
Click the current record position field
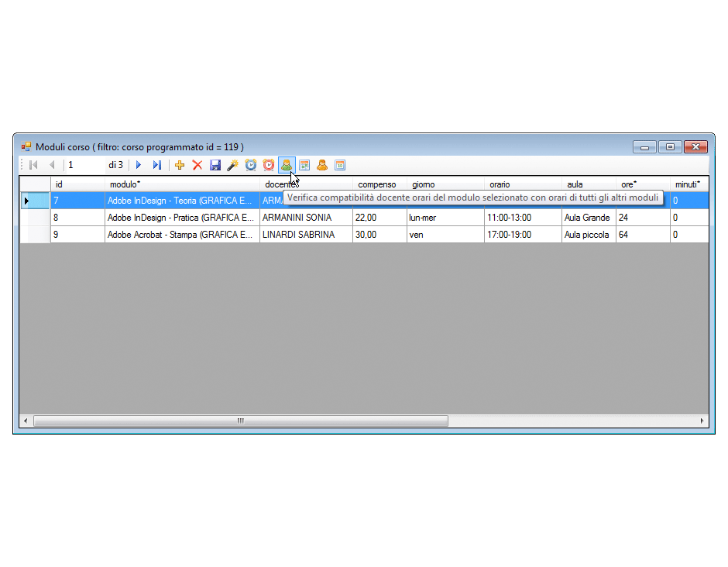coord(84,165)
